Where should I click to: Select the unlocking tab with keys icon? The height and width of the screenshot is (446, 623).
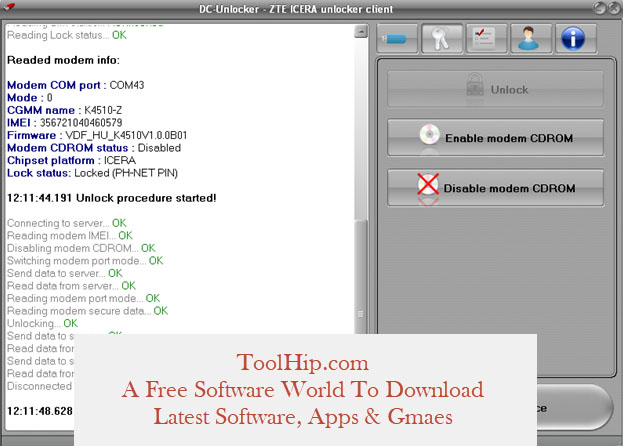[x=441, y=39]
